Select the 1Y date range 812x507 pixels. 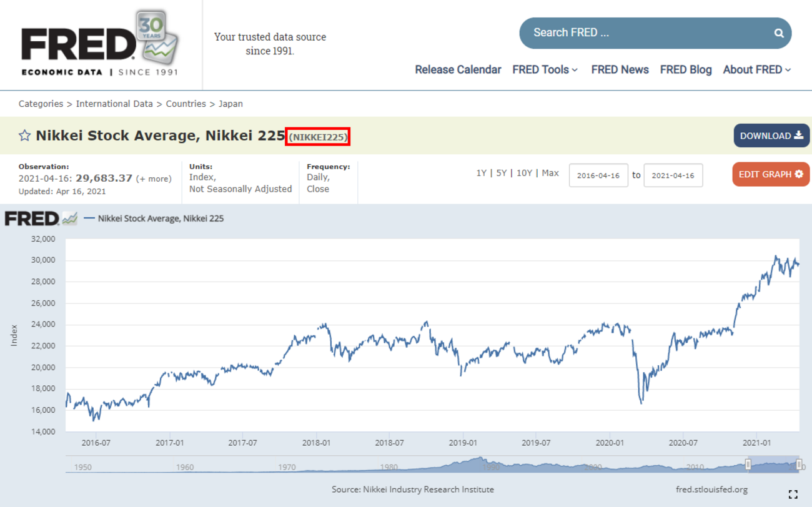click(481, 173)
